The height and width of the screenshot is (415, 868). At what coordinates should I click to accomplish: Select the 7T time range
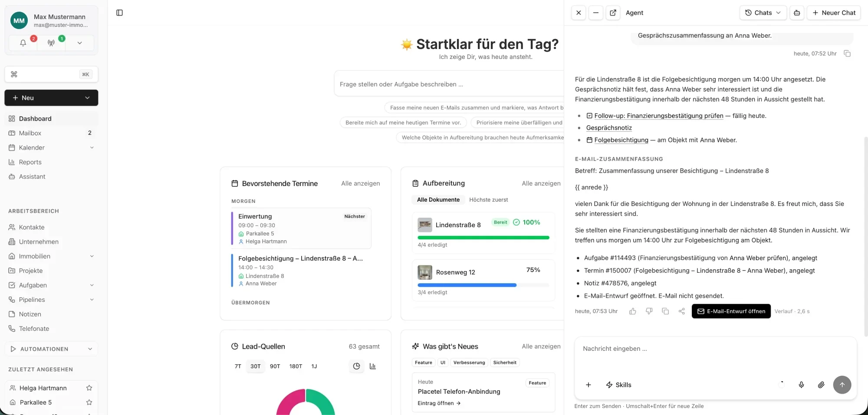[x=238, y=366]
